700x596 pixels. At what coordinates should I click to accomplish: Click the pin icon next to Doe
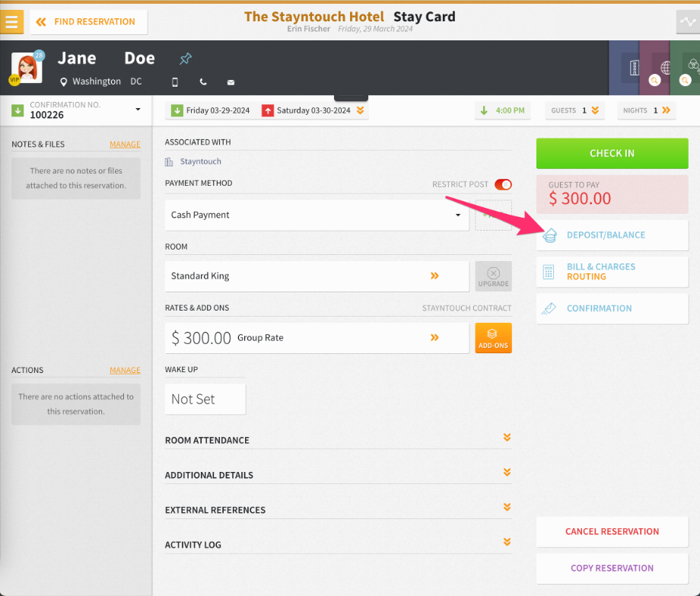(x=186, y=59)
